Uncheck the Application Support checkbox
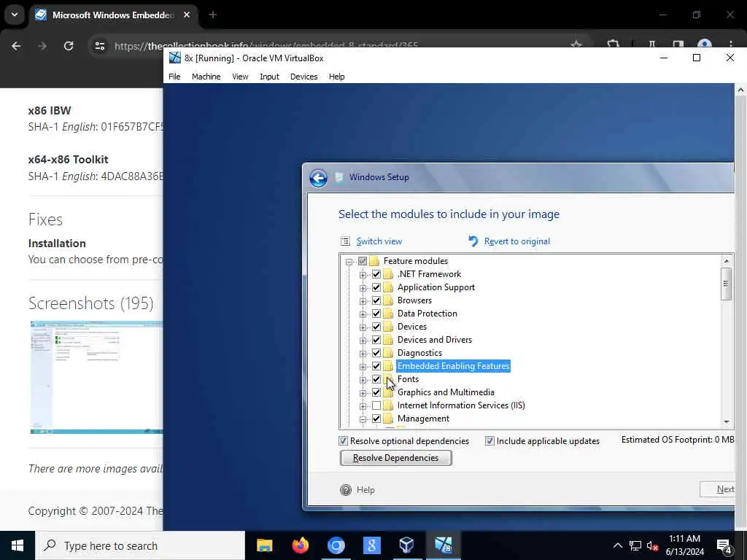This screenshot has width=747, height=560. (376, 287)
